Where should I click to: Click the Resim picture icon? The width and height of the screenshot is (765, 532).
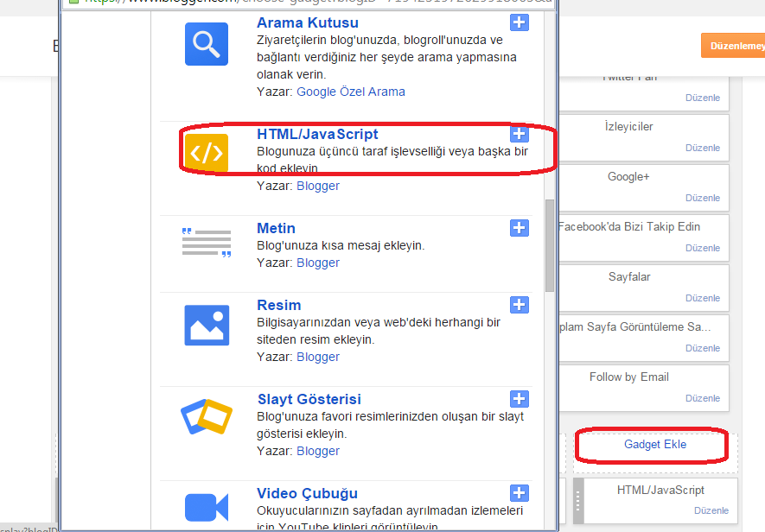tap(207, 326)
